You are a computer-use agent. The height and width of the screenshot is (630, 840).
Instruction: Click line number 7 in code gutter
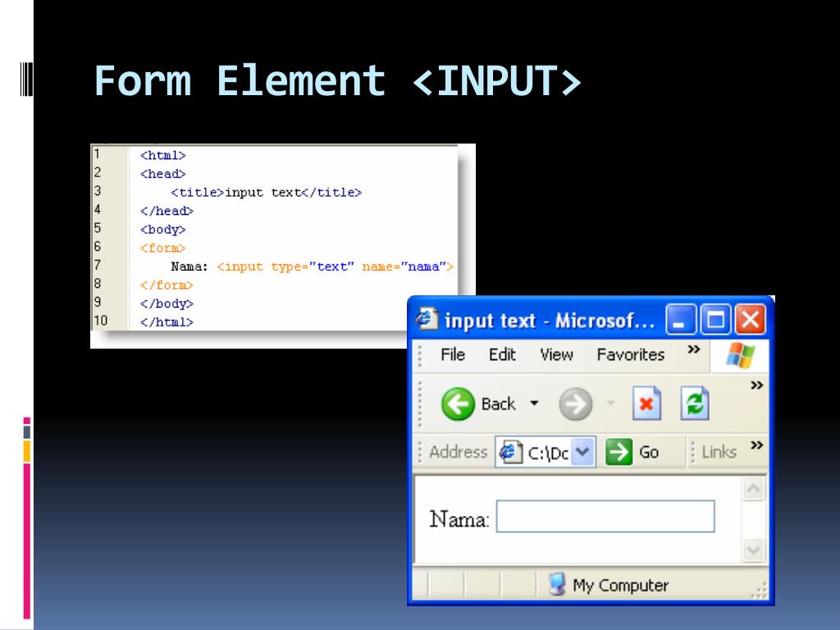pos(98,265)
